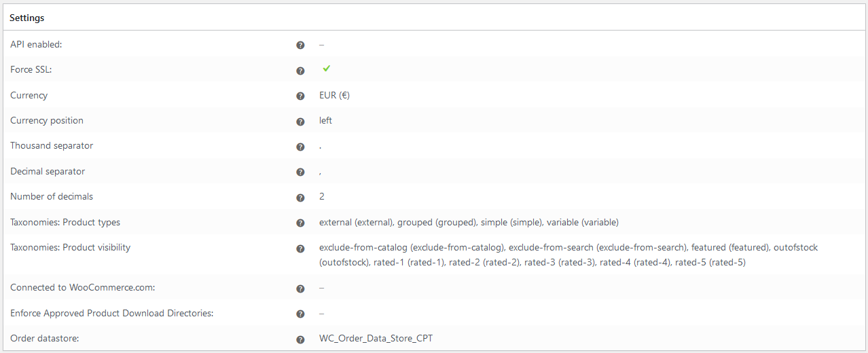Image resolution: width=868 pixels, height=353 pixels.
Task: Click help icon for Taxonomies: Product types
Action: coord(300,223)
